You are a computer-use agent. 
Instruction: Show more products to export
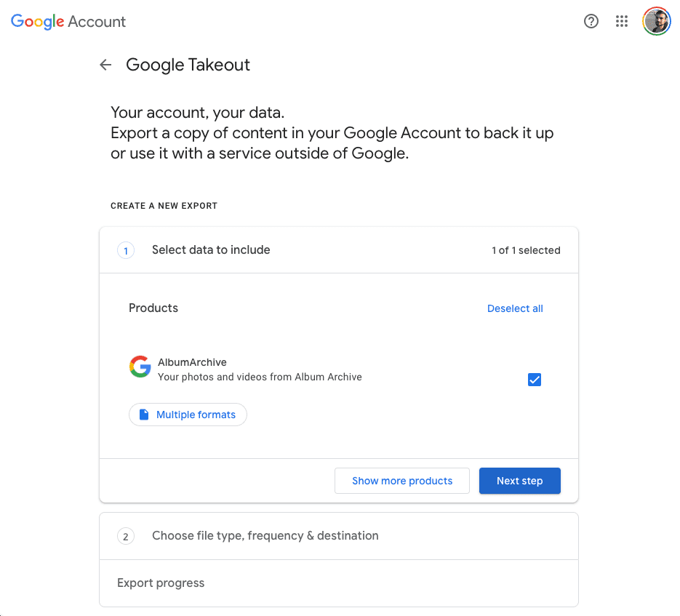(x=401, y=481)
